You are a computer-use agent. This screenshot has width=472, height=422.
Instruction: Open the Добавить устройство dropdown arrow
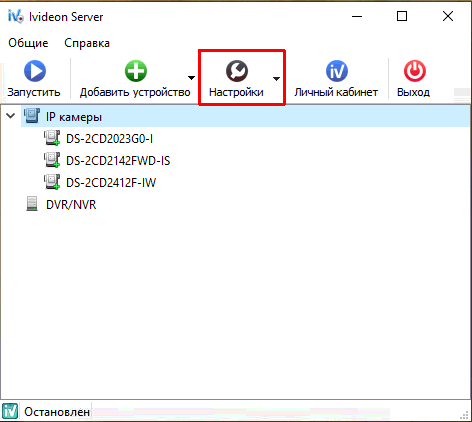point(191,78)
